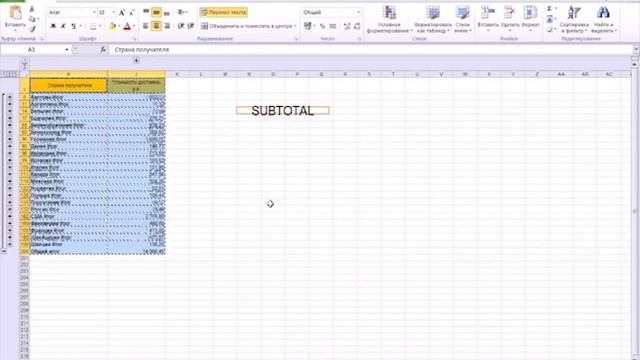Expand the США Итог outline group
Viewport: 640px width, 360px height.
(x=10, y=216)
